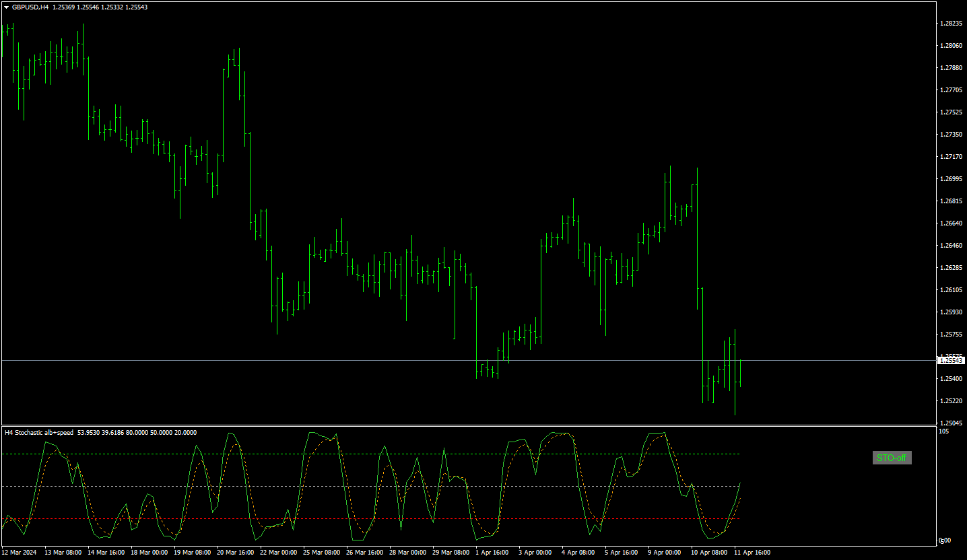Click the 1.25755 price axis label
The image size is (967, 560).
[952, 335]
